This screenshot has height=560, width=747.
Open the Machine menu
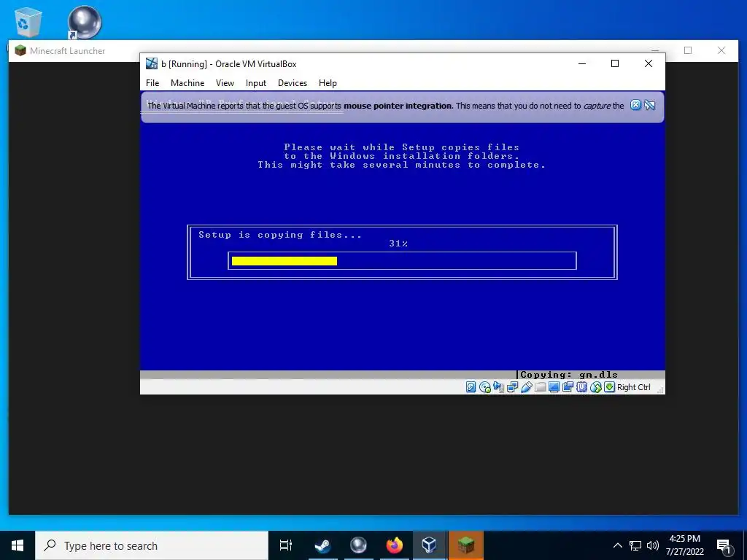click(x=187, y=83)
